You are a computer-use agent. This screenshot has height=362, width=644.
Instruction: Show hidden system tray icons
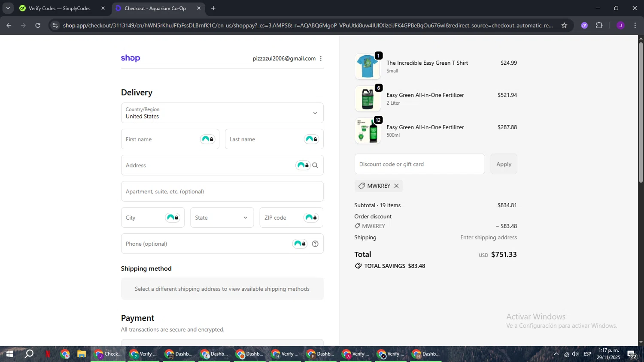click(x=556, y=354)
